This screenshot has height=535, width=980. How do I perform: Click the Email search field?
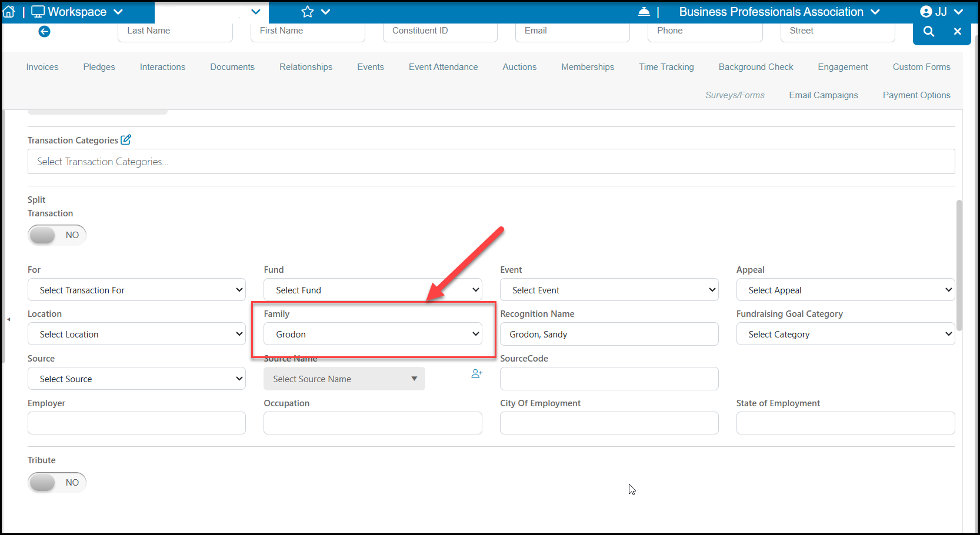point(572,32)
